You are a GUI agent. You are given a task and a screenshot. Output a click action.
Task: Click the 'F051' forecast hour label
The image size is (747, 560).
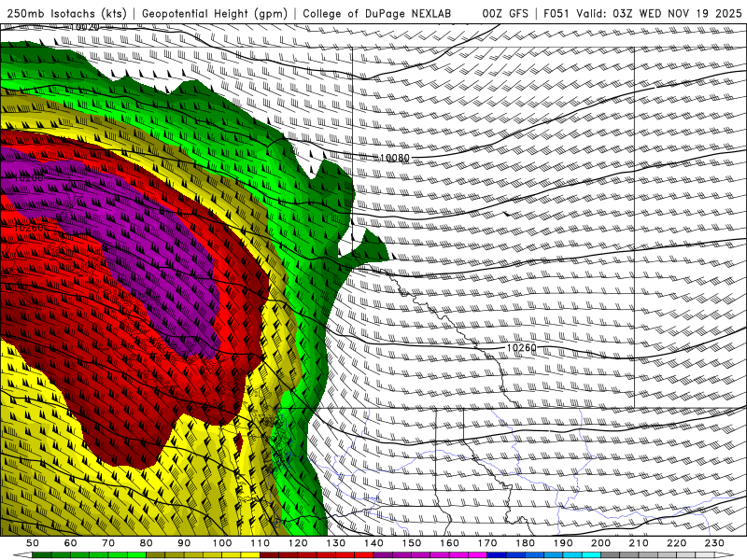pyautogui.click(x=556, y=14)
